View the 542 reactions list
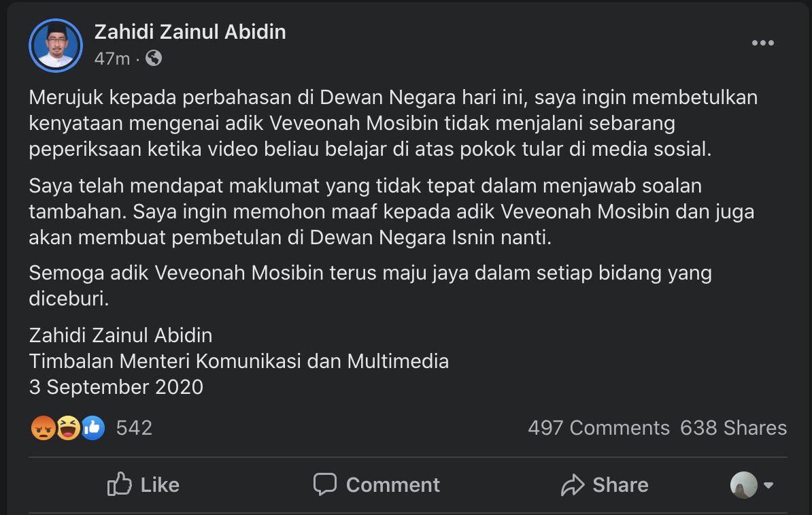The height and width of the screenshot is (515, 812). click(134, 428)
